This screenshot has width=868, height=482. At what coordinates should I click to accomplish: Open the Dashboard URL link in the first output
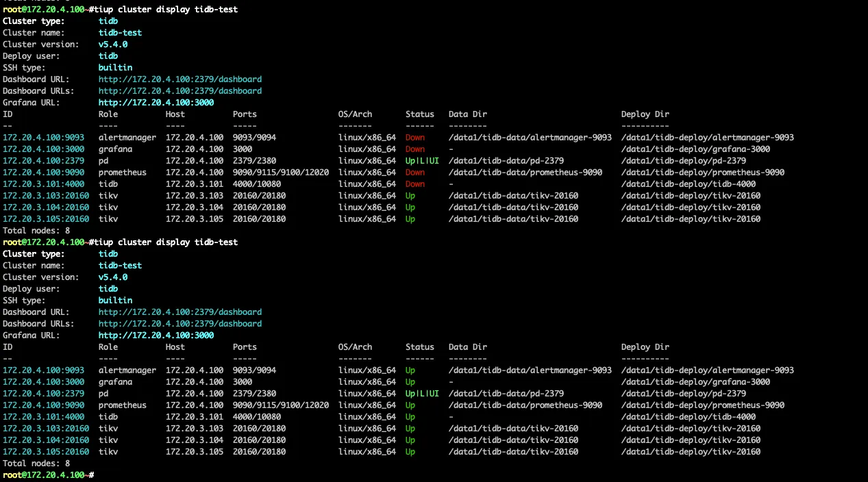pyautogui.click(x=179, y=79)
